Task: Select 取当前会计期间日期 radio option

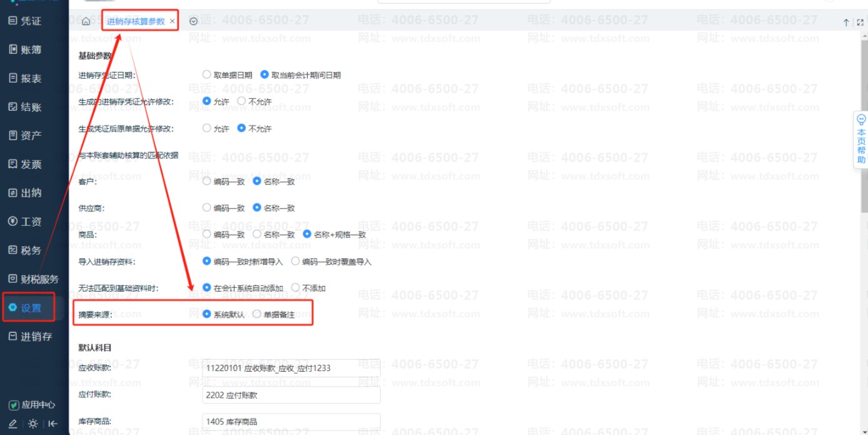Action: coord(301,75)
